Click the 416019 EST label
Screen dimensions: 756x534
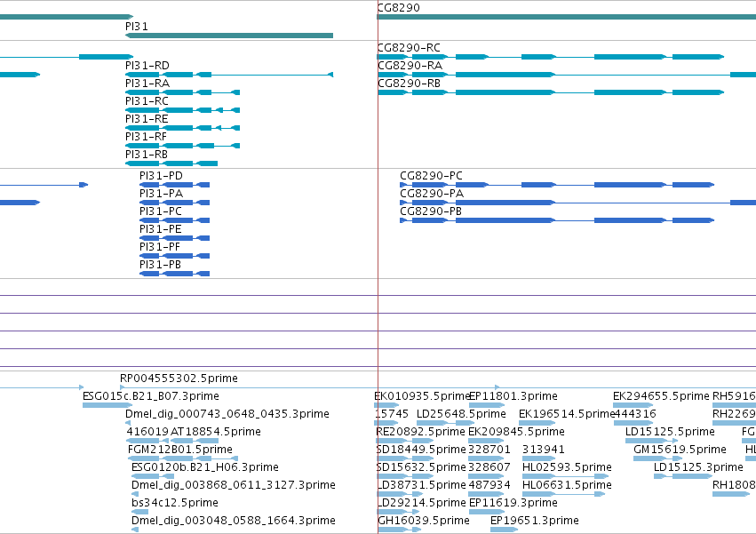(x=147, y=432)
